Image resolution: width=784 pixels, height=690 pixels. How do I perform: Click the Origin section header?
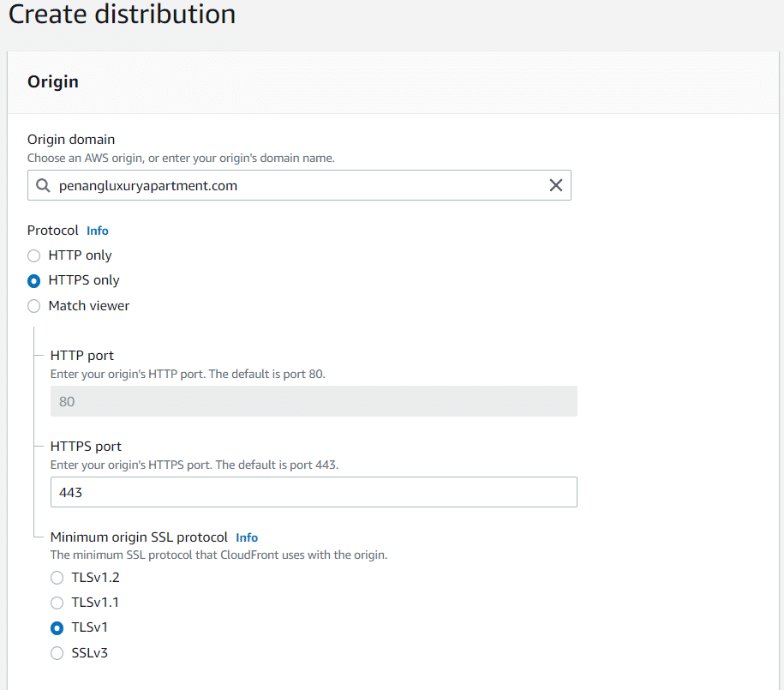(53, 81)
